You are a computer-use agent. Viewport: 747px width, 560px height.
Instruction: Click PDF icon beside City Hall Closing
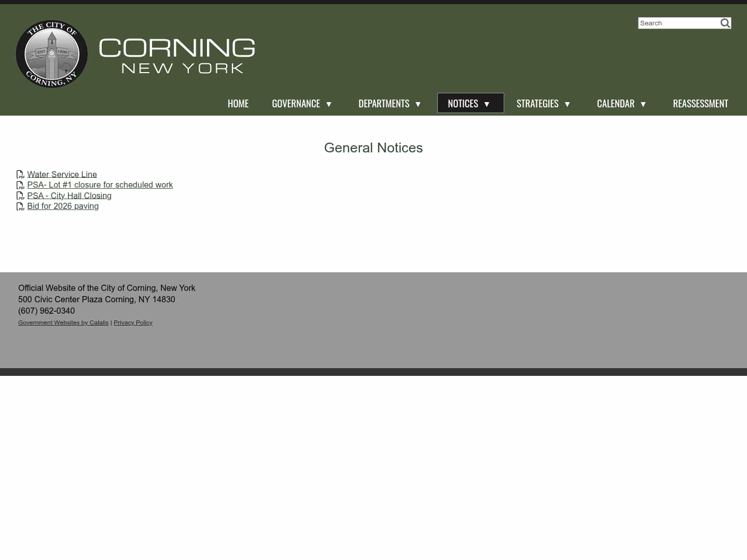coord(21,196)
